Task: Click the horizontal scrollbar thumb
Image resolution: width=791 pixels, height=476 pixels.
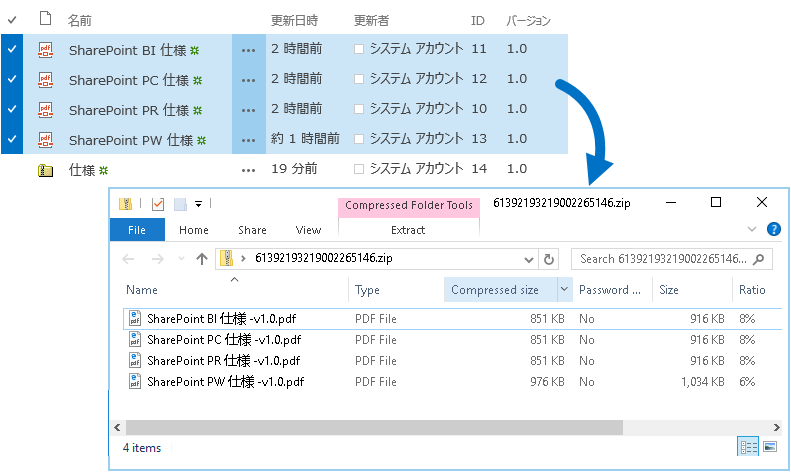Action: 374,428
